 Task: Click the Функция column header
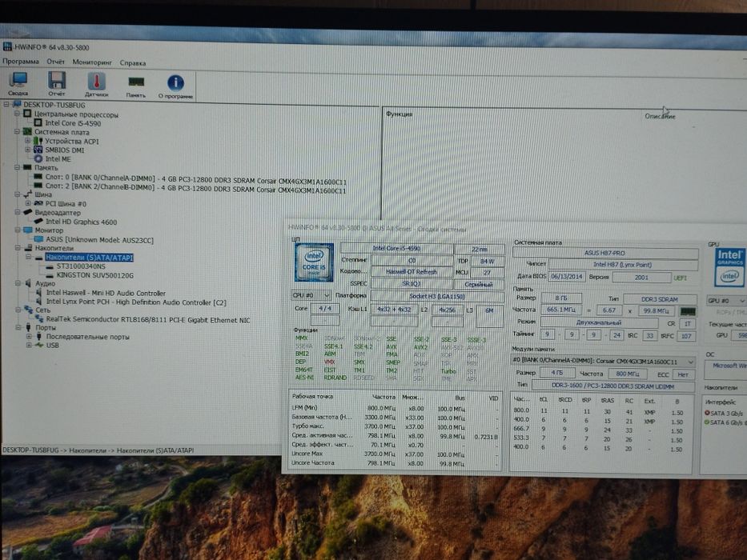tap(400, 114)
